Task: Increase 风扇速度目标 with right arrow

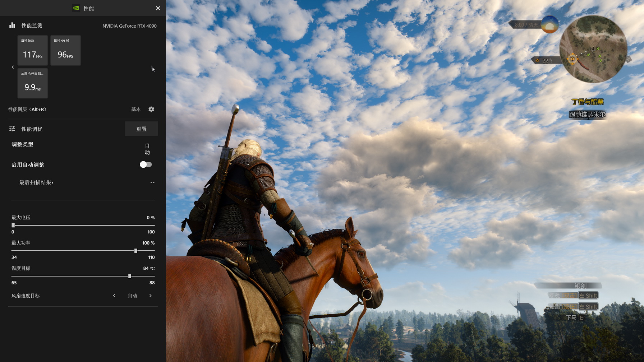Action: point(151,296)
